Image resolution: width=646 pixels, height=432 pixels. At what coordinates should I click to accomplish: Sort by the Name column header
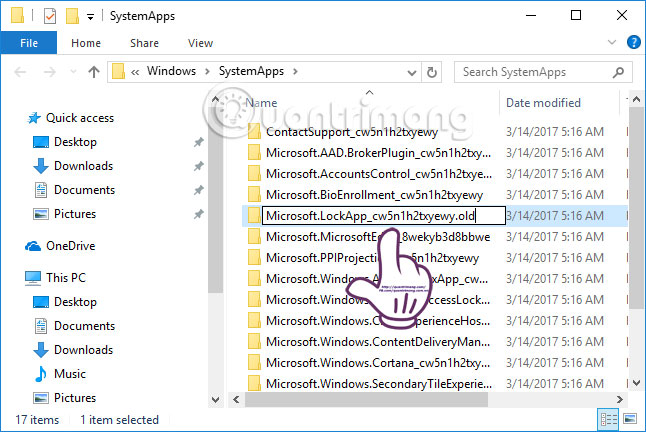point(261,103)
